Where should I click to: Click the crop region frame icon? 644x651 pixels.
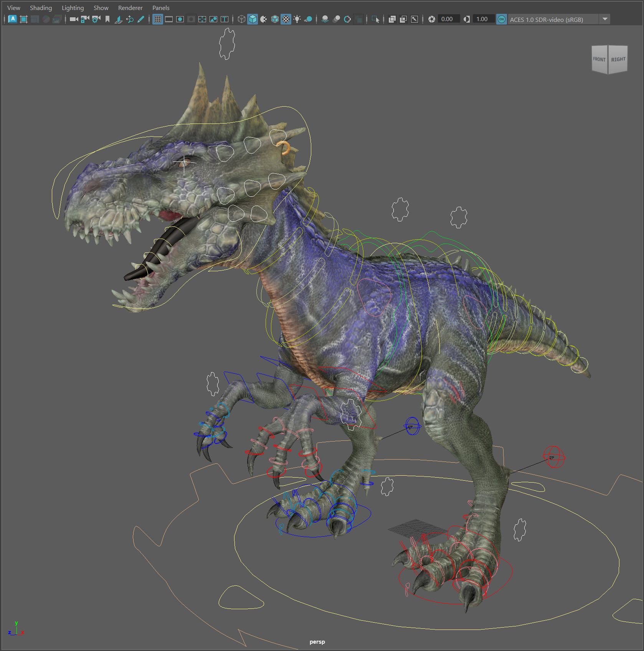pos(23,19)
